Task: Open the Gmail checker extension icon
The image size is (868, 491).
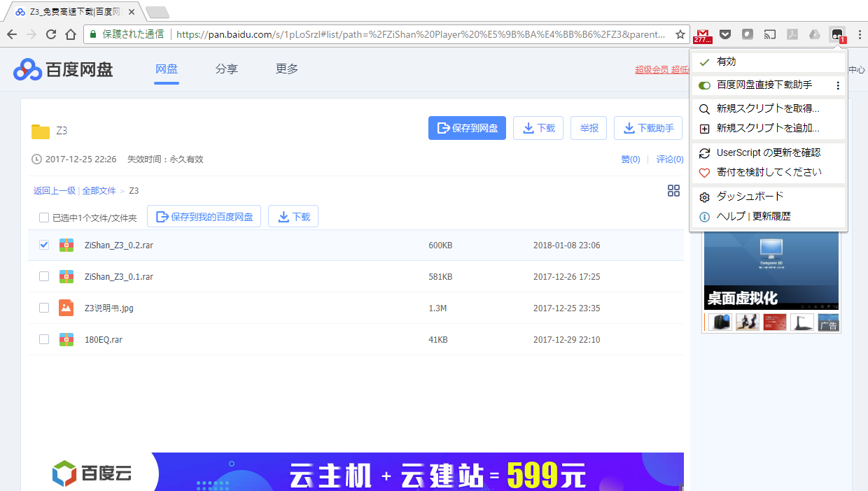Action: (x=703, y=34)
